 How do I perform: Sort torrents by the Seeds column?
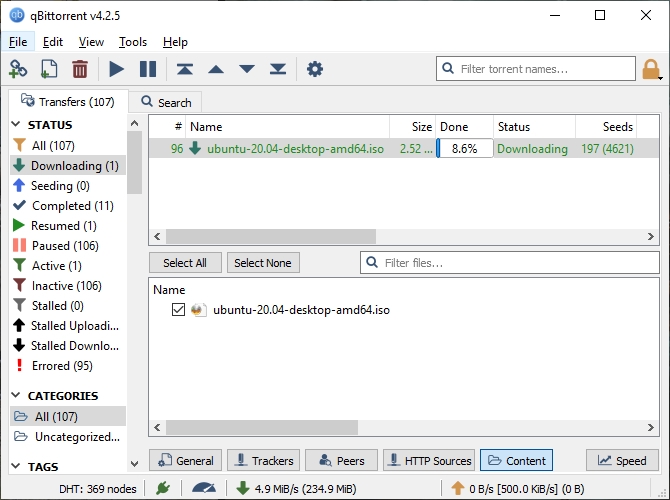[x=606, y=126]
